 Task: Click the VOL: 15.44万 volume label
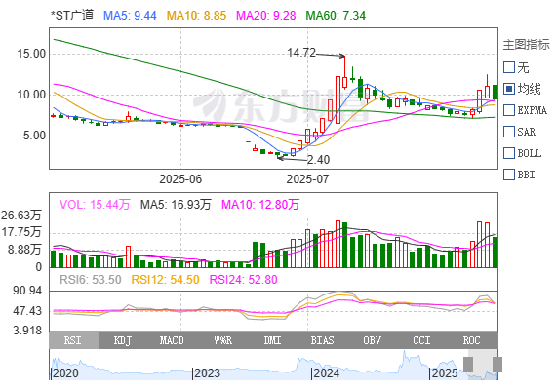tap(95, 205)
